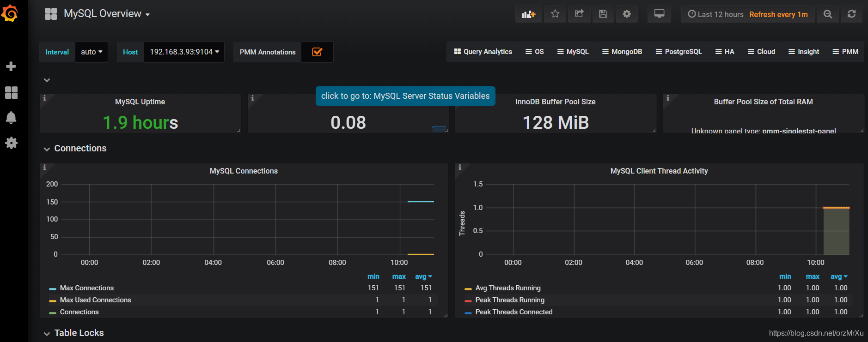The width and height of the screenshot is (868, 342).
Task: Open the PostgreSQL menu
Action: [x=679, y=52]
